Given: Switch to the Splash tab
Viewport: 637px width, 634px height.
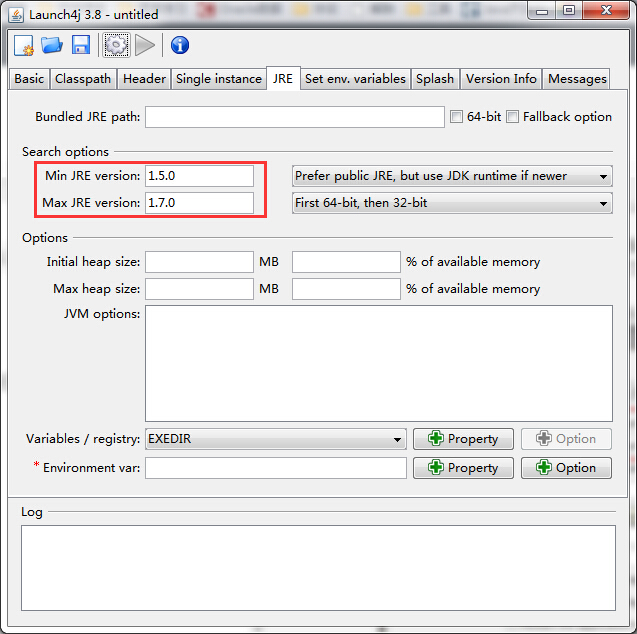Looking at the screenshot, I should tap(435, 79).
